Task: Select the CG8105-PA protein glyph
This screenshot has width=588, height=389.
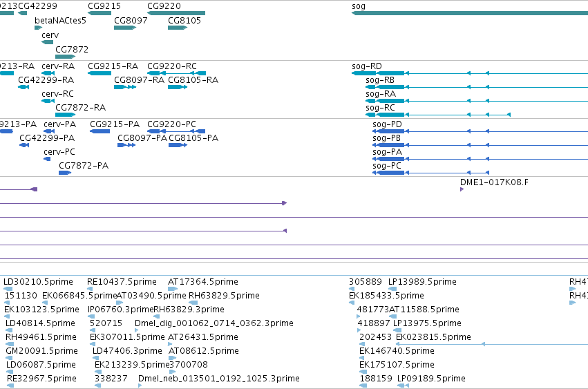Action: coord(178,145)
